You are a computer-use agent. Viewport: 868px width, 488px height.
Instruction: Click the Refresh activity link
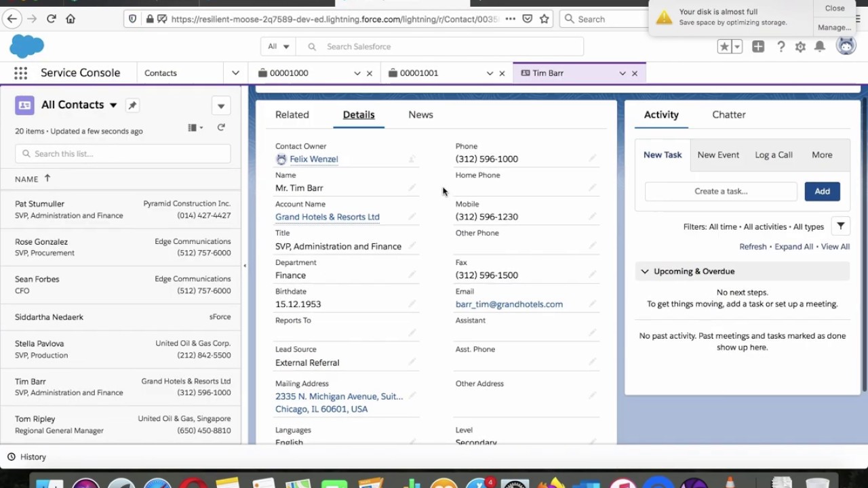[753, 247]
